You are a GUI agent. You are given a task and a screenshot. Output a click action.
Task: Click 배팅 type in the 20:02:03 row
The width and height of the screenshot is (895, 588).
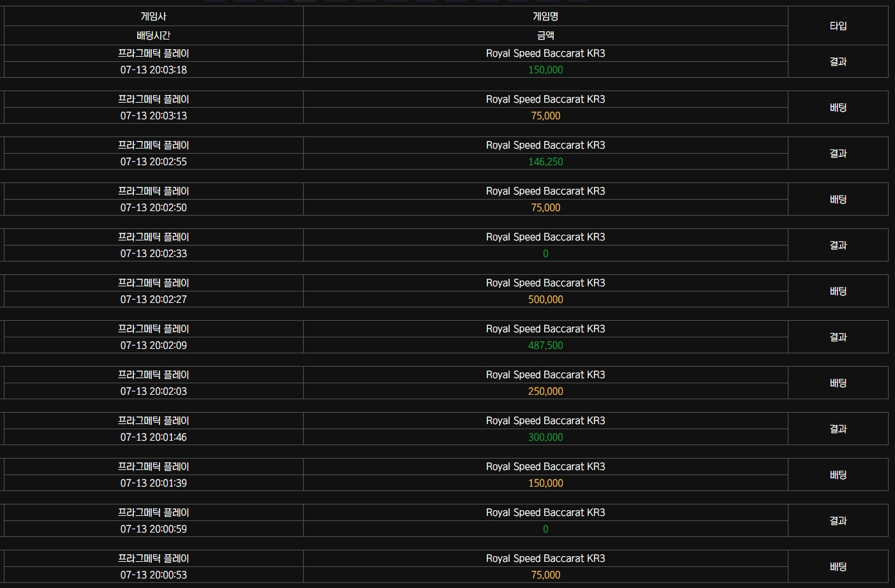click(838, 383)
